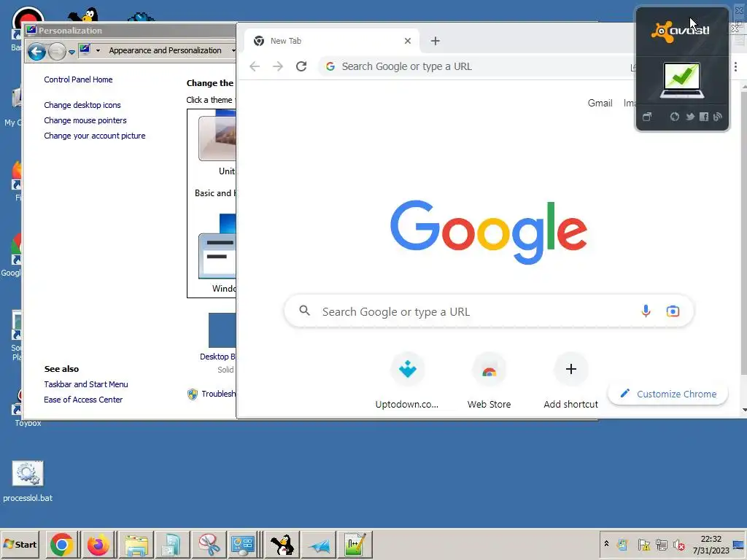This screenshot has width=747, height=560.
Task: Open the Start menu
Action: 20,544
